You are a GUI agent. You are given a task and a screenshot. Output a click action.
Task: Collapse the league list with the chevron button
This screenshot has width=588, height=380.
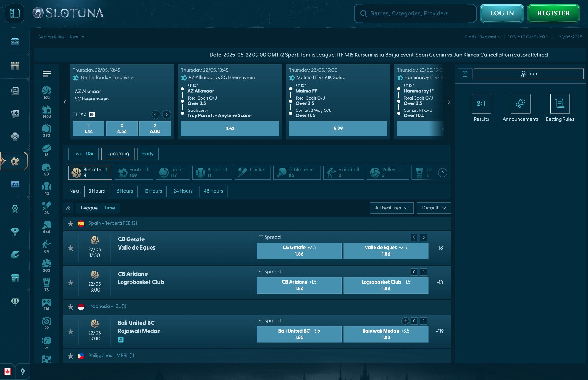[x=68, y=208]
